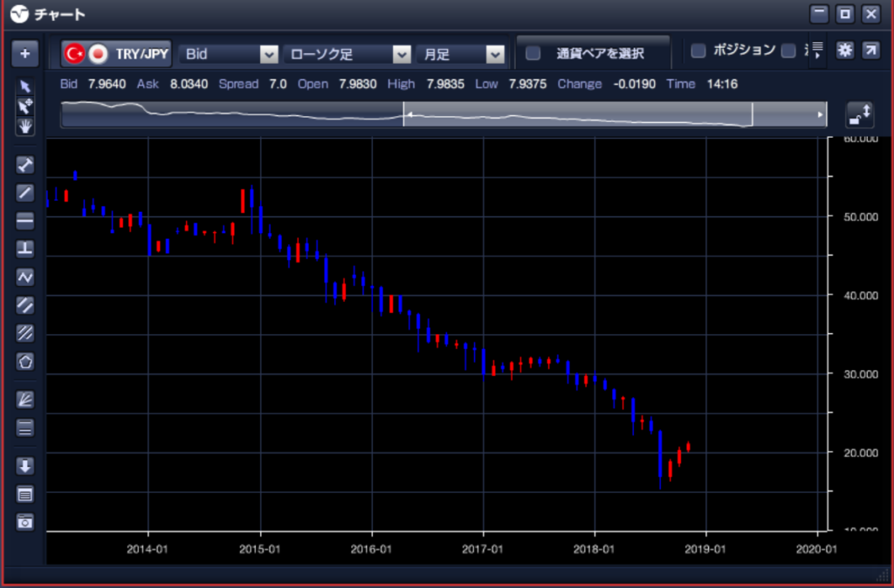Expand the toolbar overflow menu arrow
The width and height of the screenshot is (894, 588).
tap(817, 51)
